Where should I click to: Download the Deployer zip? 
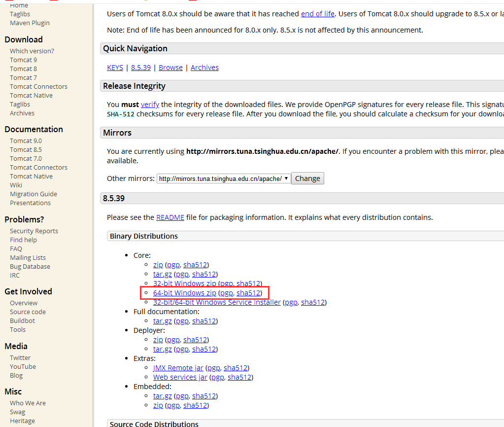[x=158, y=340]
